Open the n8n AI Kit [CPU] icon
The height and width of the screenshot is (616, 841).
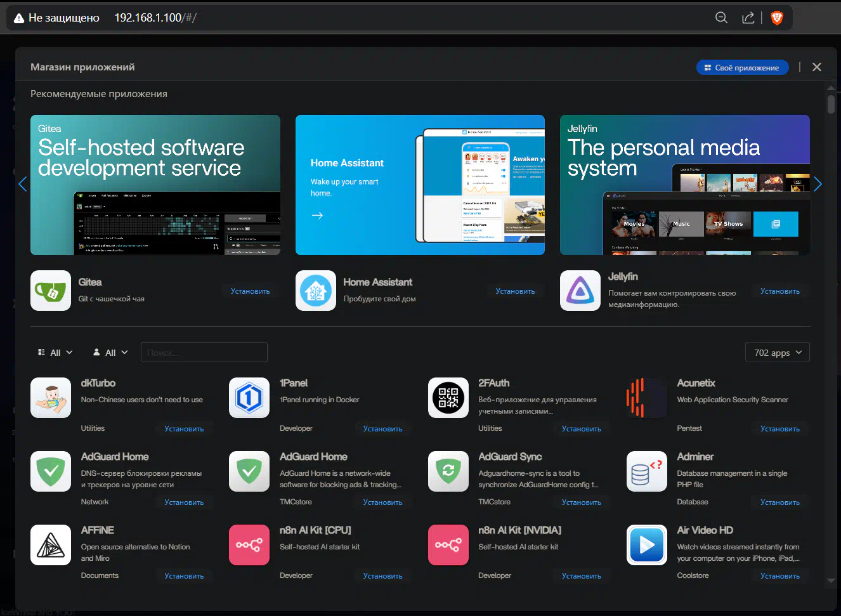[249, 545]
